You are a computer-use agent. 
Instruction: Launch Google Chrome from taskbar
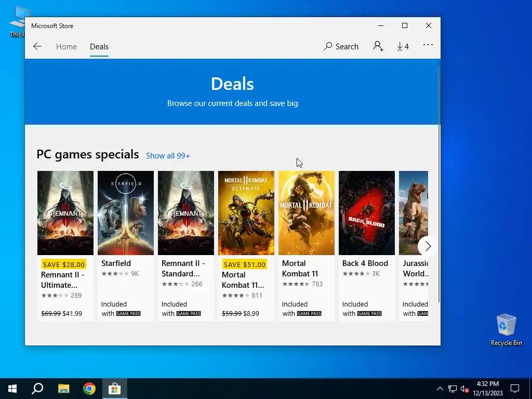89,389
